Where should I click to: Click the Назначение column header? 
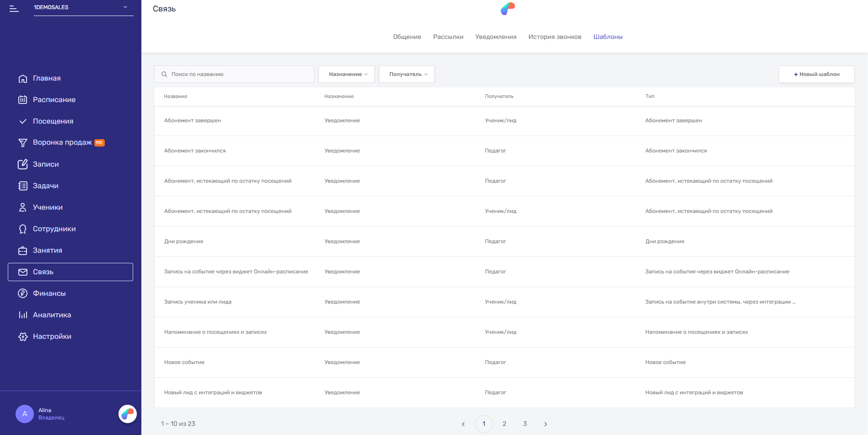pyautogui.click(x=339, y=96)
